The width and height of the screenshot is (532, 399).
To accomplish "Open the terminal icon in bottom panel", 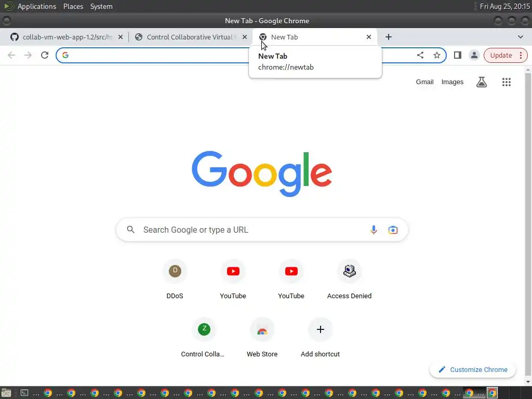I will pos(24,393).
